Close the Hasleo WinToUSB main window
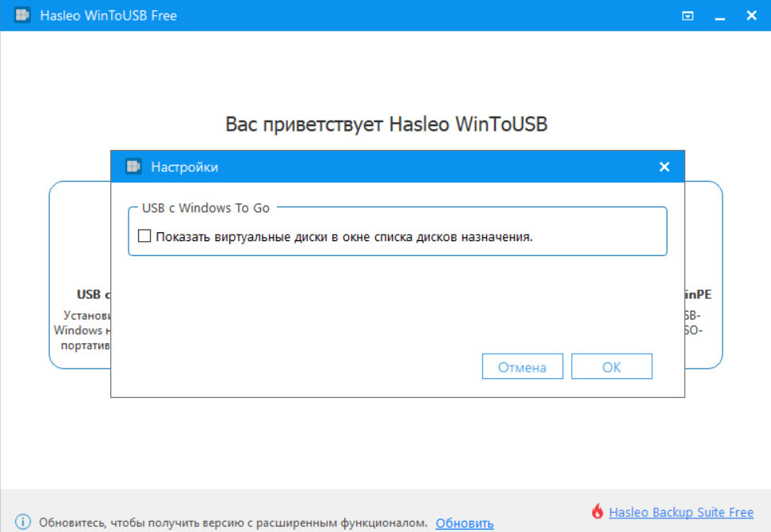Image resolution: width=771 pixels, height=532 pixels. tap(751, 15)
